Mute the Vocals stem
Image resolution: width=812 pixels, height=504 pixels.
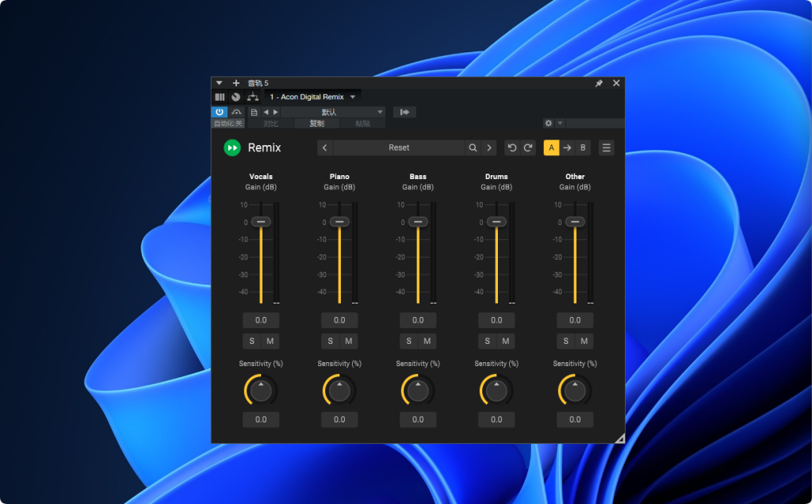270,341
